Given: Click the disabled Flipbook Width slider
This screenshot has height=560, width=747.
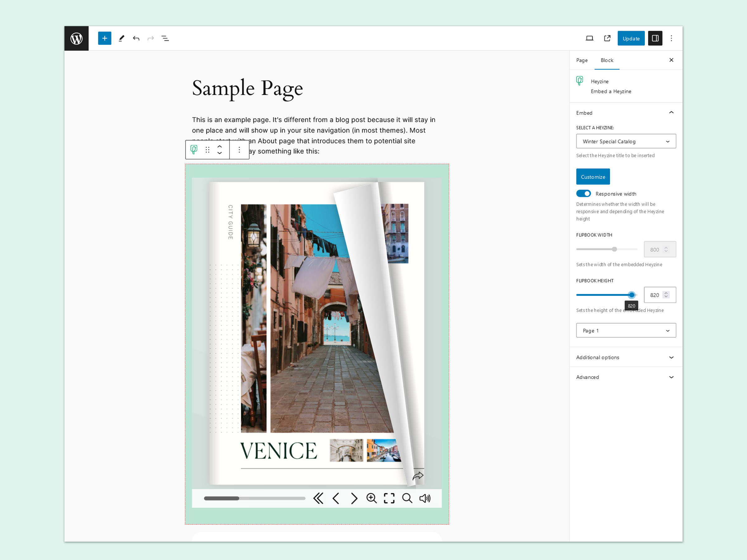Looking at the screenshot, I should click(x=607, y=249).
